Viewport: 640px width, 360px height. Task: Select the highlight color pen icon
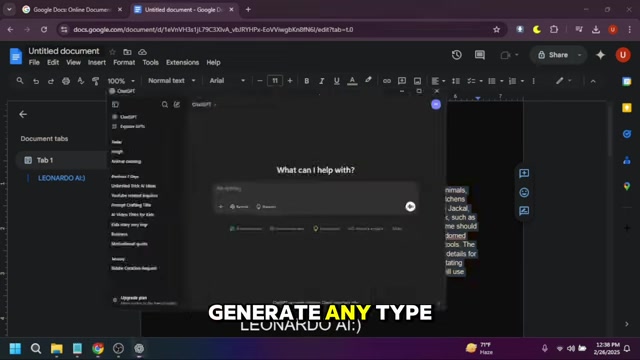[368, 80]
